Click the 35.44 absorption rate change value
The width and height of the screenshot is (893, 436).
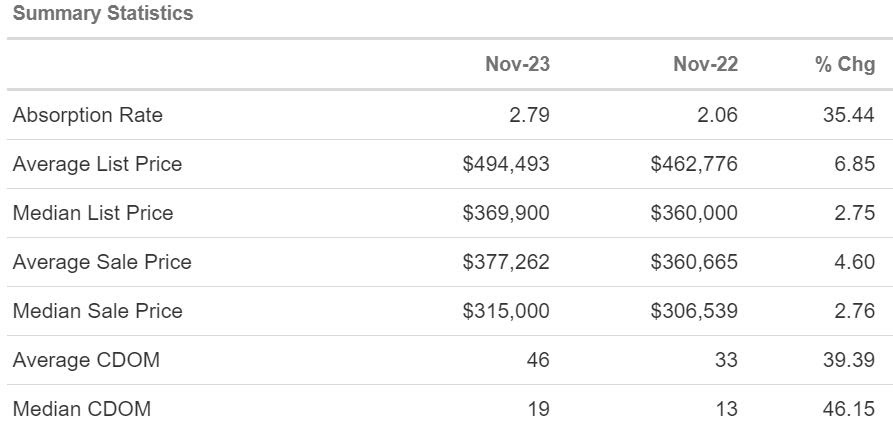pos(848,115)
